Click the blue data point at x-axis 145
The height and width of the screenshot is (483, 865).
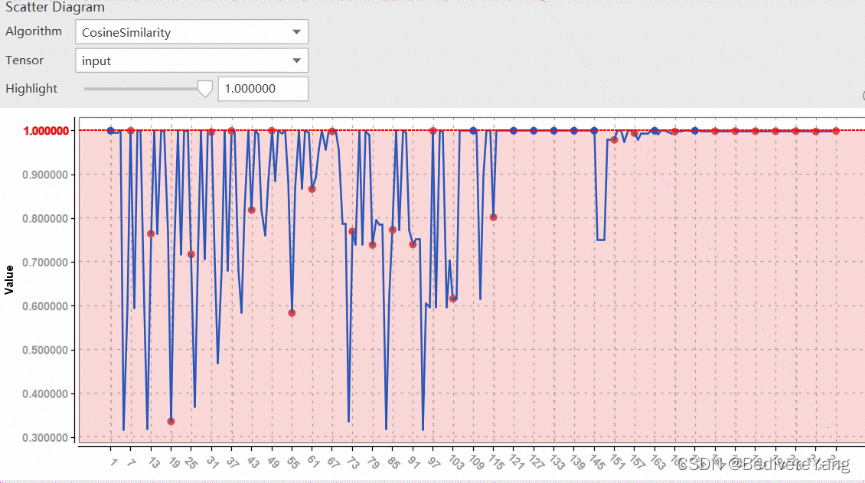click(x=594, y=131)
